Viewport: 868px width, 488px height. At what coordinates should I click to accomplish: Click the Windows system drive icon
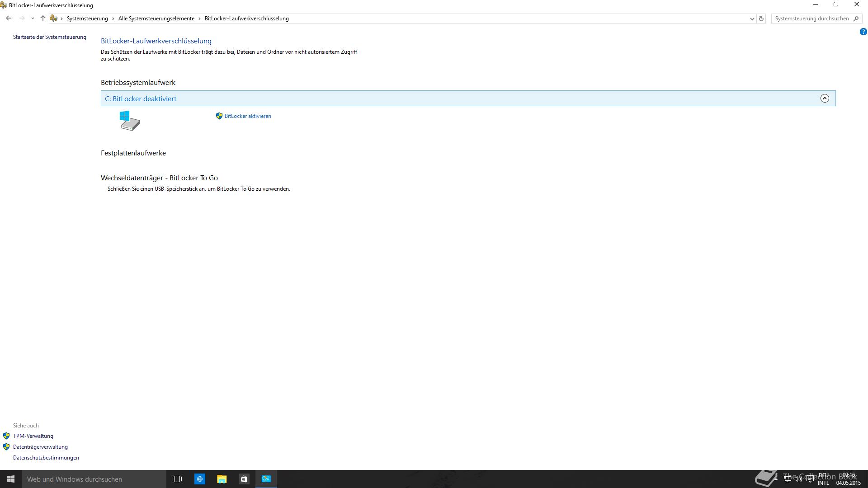click(130, 121)
